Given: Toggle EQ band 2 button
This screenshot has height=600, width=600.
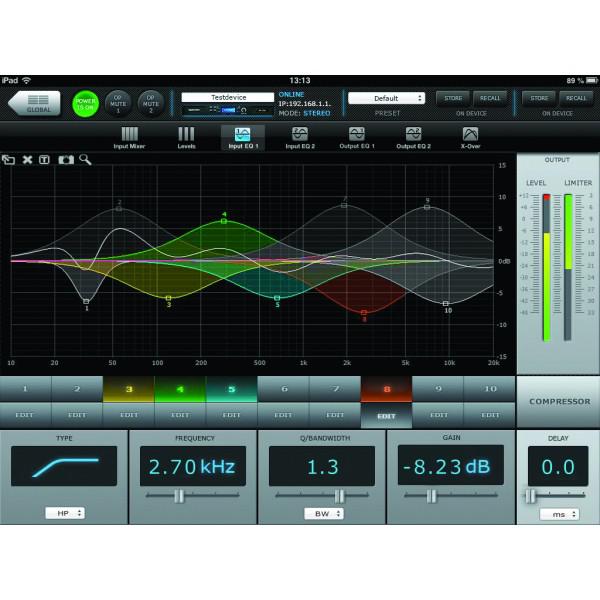Looking at the screenshot, I should tap(77, 389).
